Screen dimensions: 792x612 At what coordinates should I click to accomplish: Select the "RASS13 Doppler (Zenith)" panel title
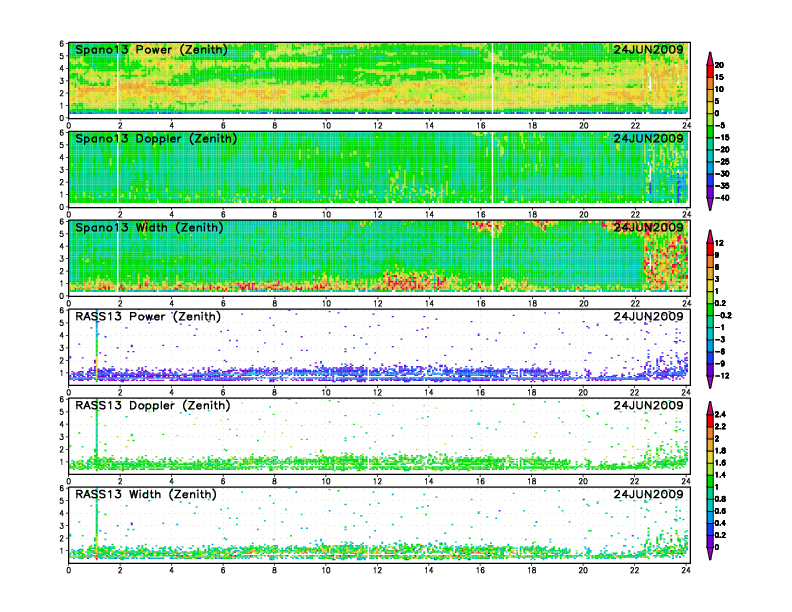[x=152, y=406]
